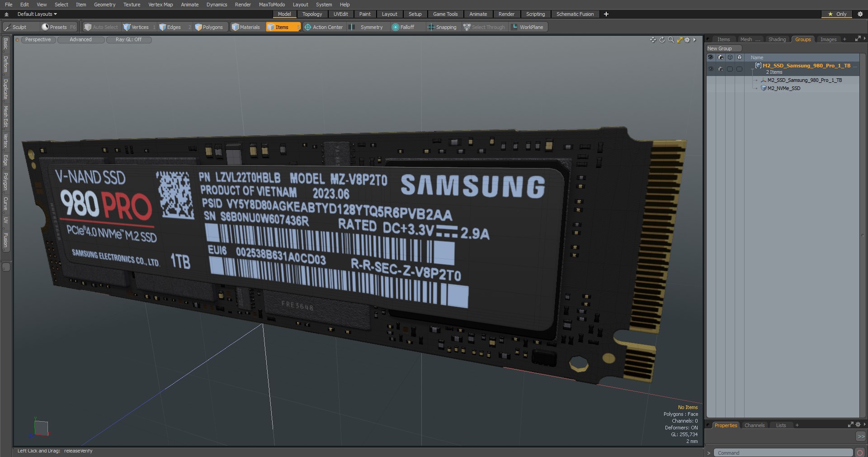
Task: Switch to Vertices selection mode
Action: [x=140, y=27]
